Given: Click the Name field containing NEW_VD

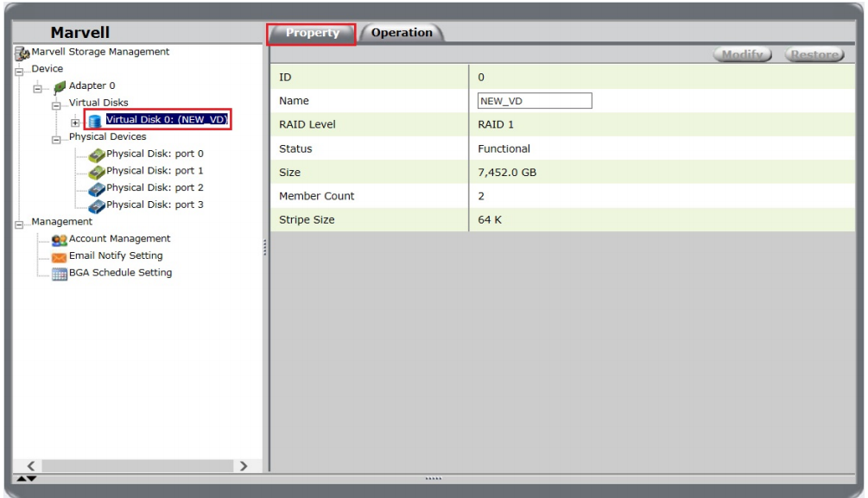Looking at the screenshot, I should pos(535,101).
